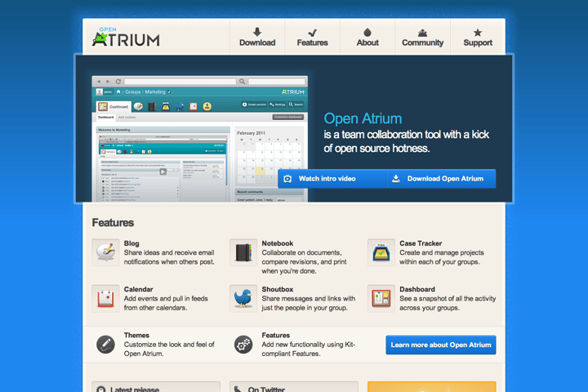Screen dimensions: 588x392
Task: Click the Dashboard feature icon
Action: coord(381,299)
